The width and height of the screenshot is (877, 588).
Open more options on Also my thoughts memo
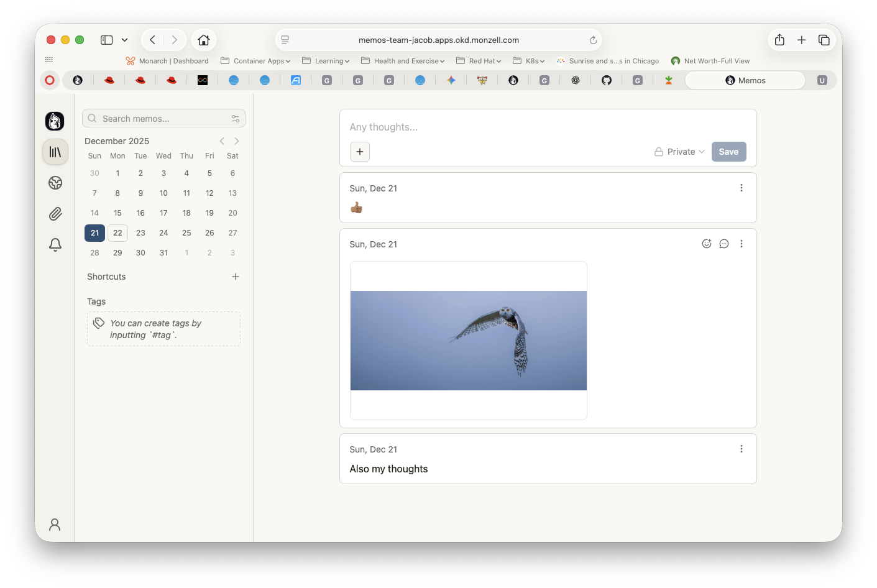(x=741, y=449)
